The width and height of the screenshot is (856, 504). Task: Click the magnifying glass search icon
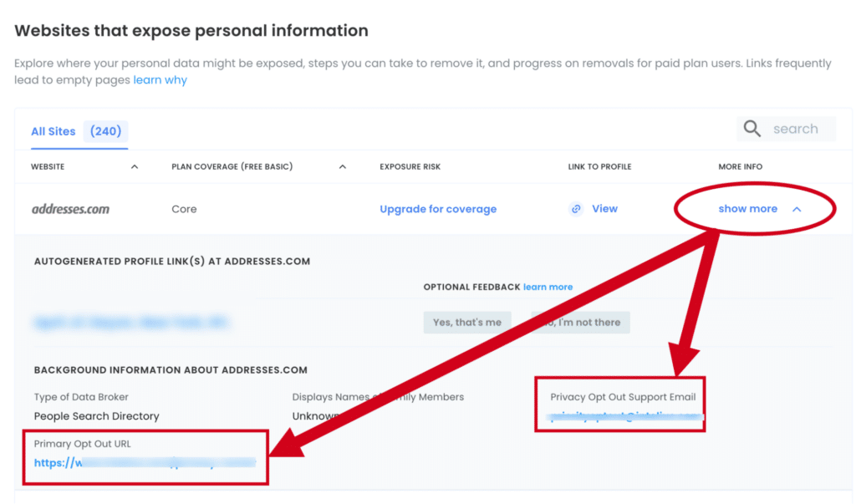752,129
